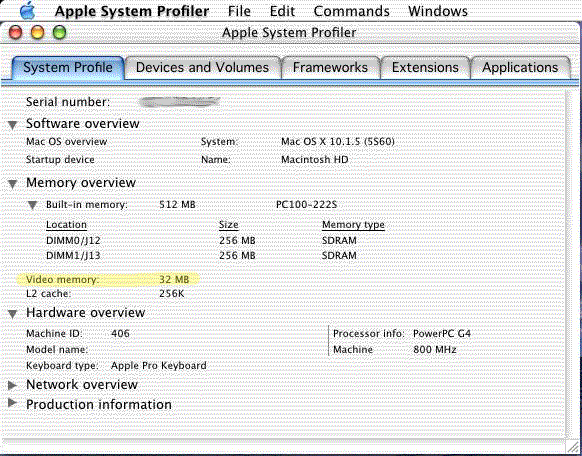Screen dimensions: 582x456
Task: Click the '512 MB' built-in memory value
Action: 177,205
